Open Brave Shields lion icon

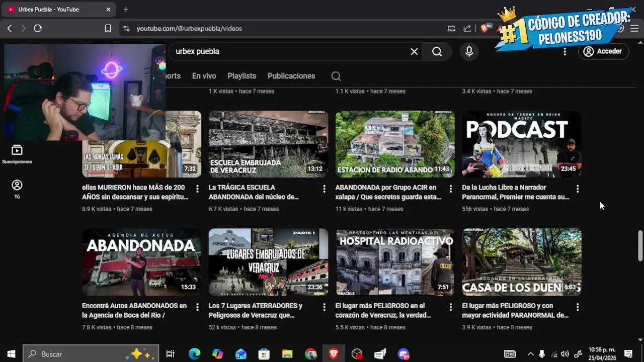(x=484, y=29)
